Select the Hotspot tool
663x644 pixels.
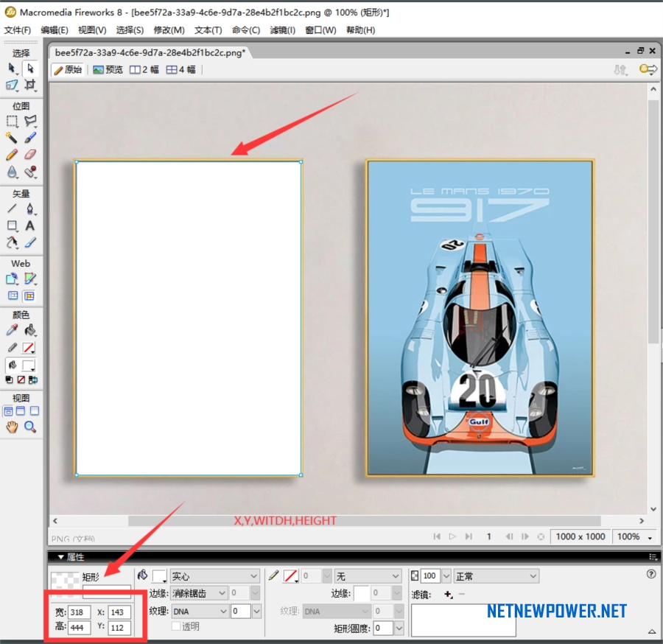pos(12,279)
